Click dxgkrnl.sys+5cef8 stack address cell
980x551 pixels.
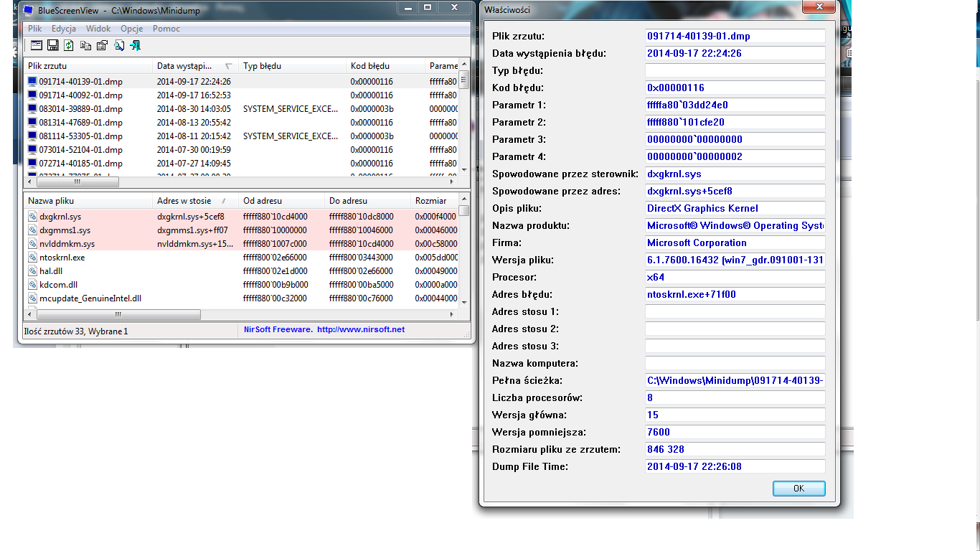coord(191,216)
